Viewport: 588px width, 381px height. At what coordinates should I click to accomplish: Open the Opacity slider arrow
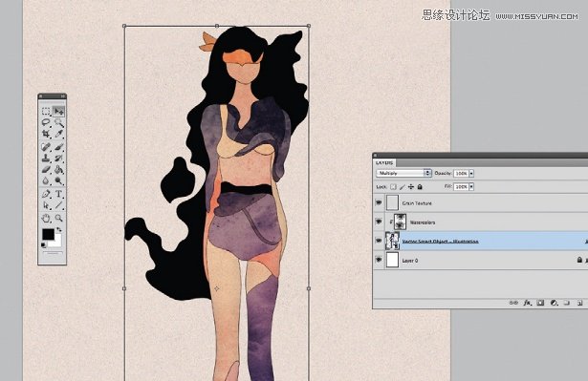471,173
